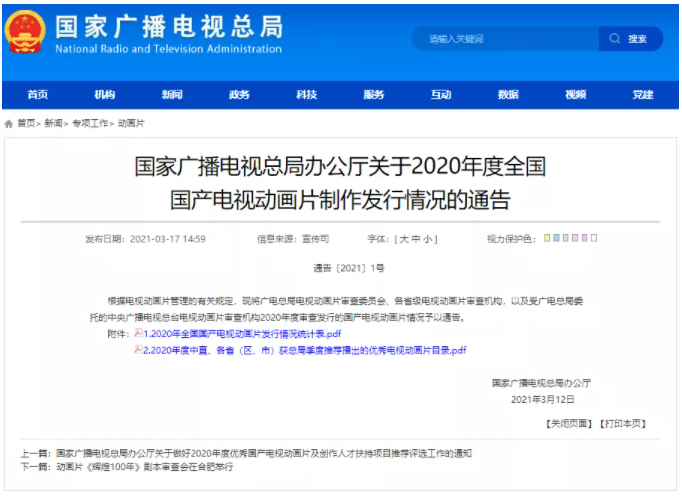
Task: Select the 党建 navigation item
Action: pos(642,95)
